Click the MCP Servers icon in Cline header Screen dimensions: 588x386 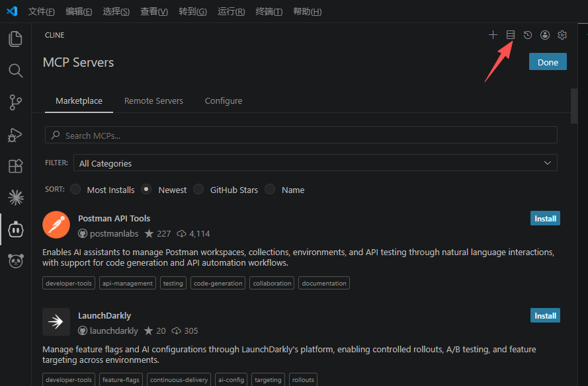point(511,35)
